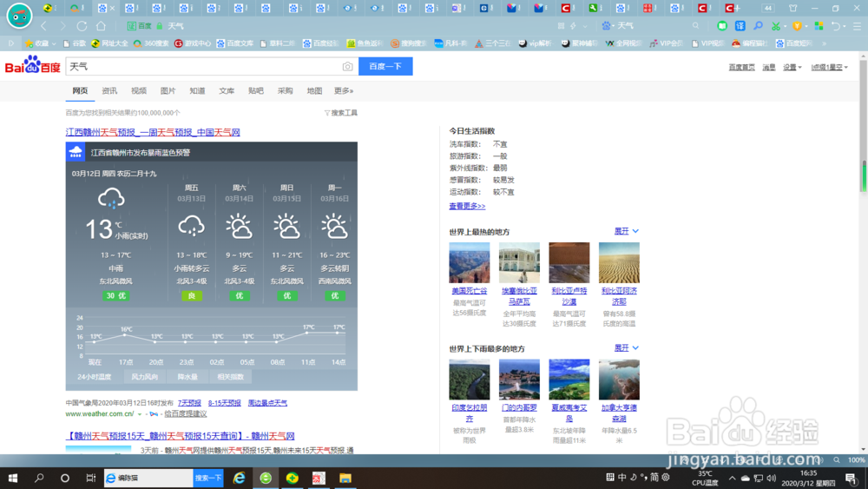
Task: Click the camera image-search icon
Action: (x=348, y=67)
